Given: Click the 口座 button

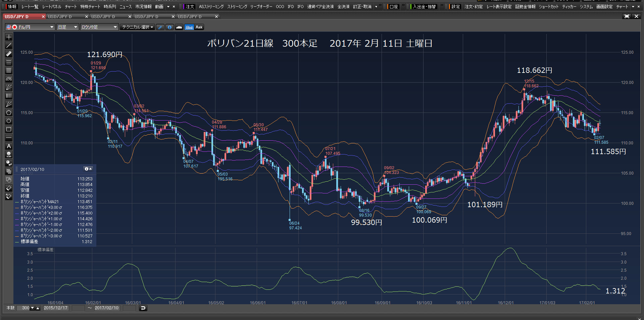Looking at the screenshot, I should point(393,7).
